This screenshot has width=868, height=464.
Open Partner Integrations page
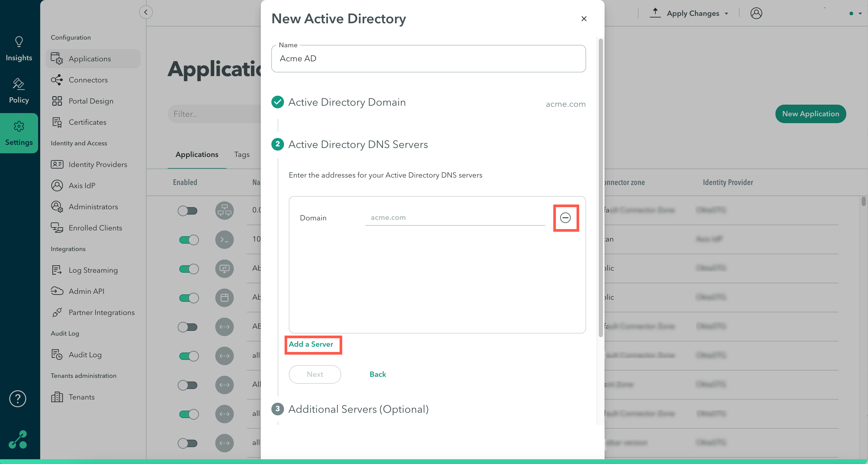(x=101, y=313)
